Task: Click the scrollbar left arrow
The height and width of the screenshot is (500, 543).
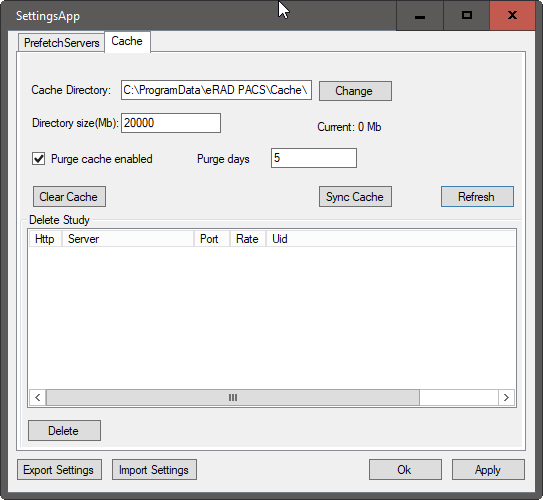Action: point(38,398)
